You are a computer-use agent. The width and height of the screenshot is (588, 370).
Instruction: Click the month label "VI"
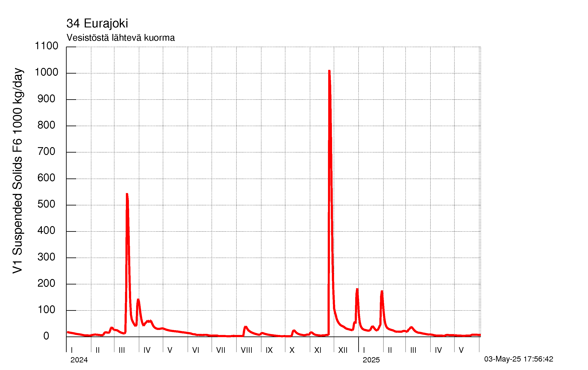[196, 350]
